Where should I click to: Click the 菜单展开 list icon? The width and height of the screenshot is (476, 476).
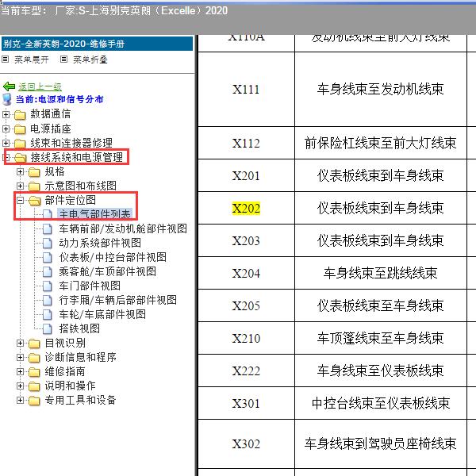(6, 59)
